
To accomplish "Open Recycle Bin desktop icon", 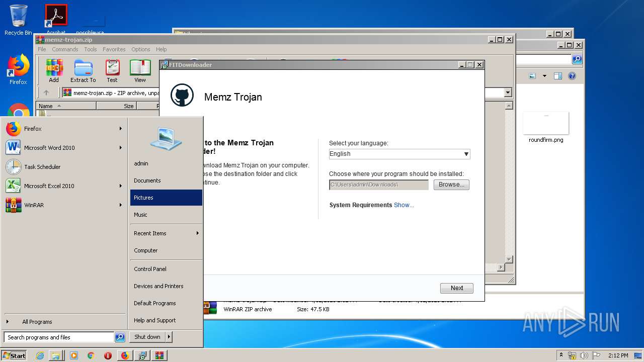I will point(18,20).
